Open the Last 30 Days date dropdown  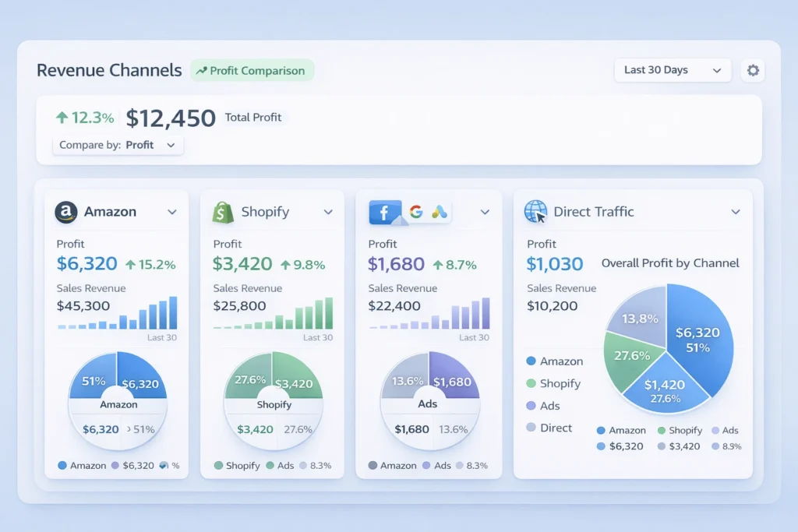(671, 70)
